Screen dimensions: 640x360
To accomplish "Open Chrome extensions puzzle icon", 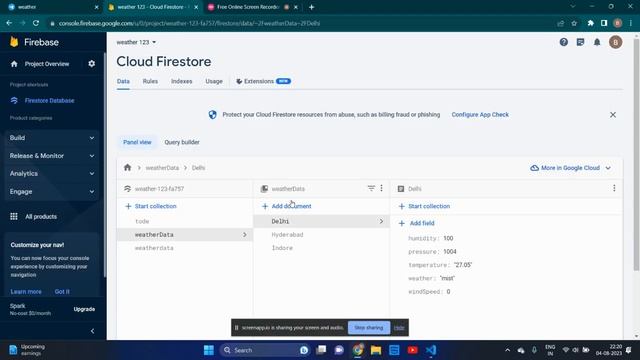I will coord(590,23).
